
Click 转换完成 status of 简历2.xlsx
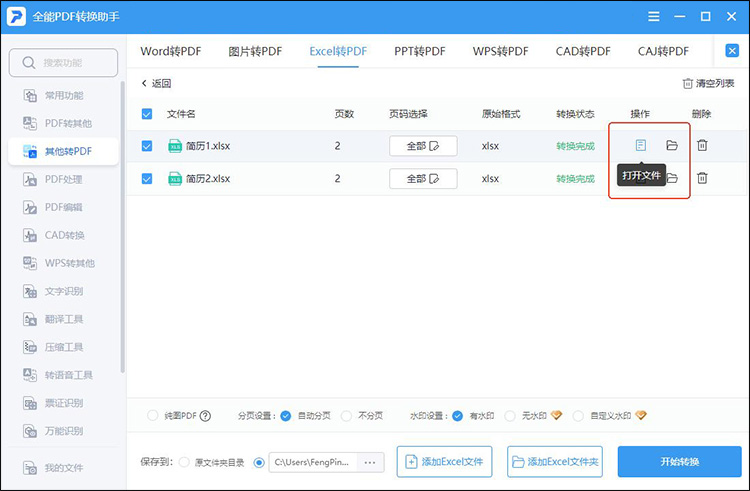tap(575, 179)
